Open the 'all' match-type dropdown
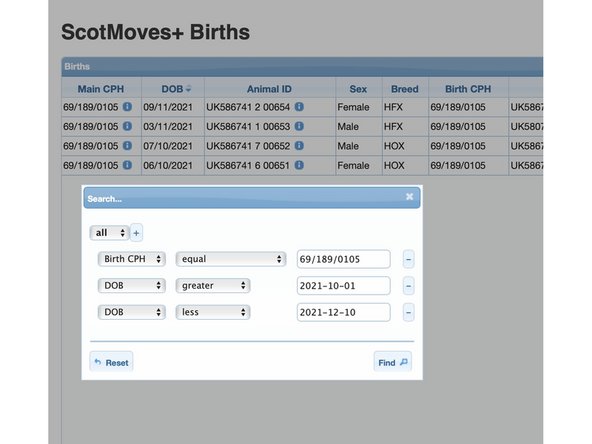The width and height of the screenshot is (592, 444). (x=109, y=233)
